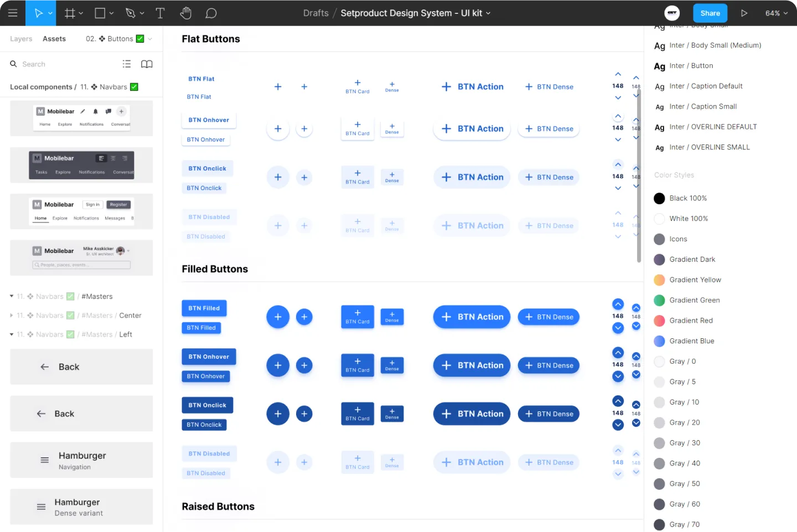Click the Hamburger Navigation component thumbnail

[x=81, y=460]
